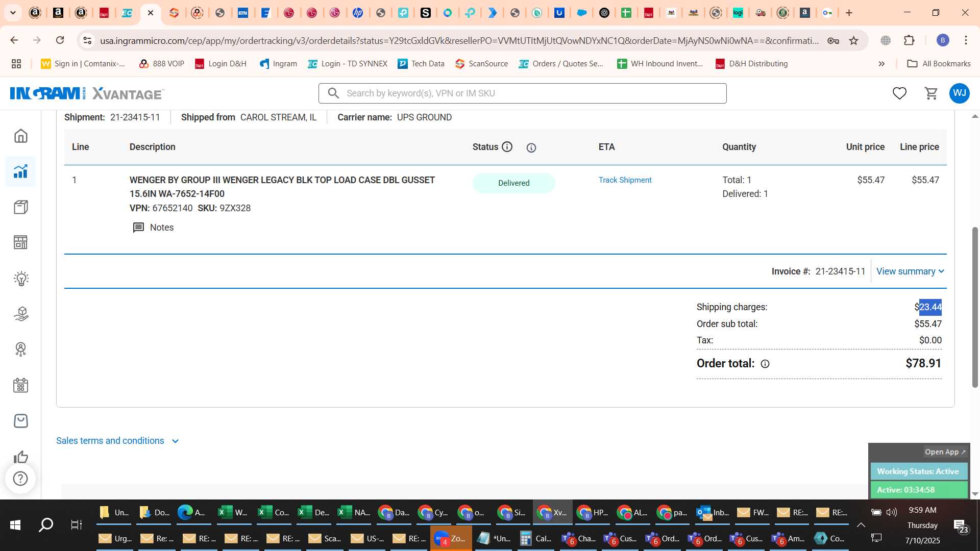Open the ScanSource bookmark
The image size is (980, 551).
[481, 64]
